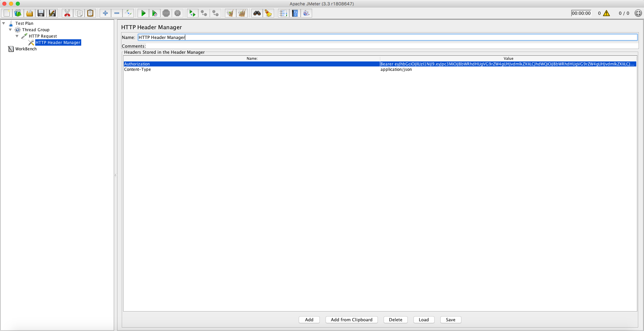Select HTTP Header Manager in the tree
This screenshot has width=644, height=331.
click(x=58, y=43)
